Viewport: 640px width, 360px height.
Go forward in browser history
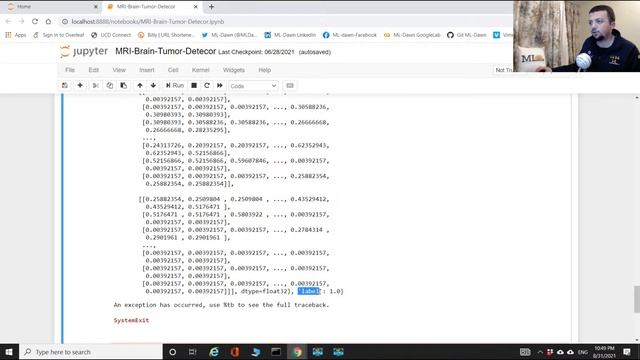pos(21,22)
